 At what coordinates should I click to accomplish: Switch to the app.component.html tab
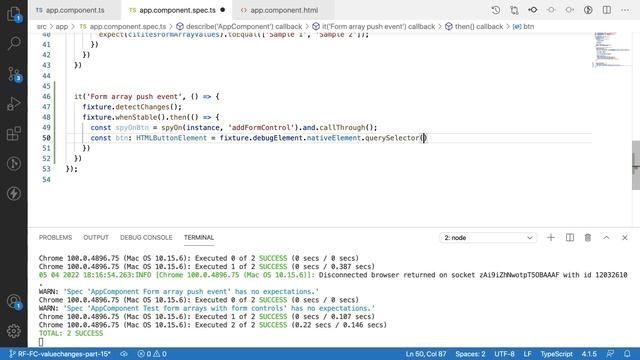click(284, 10)
